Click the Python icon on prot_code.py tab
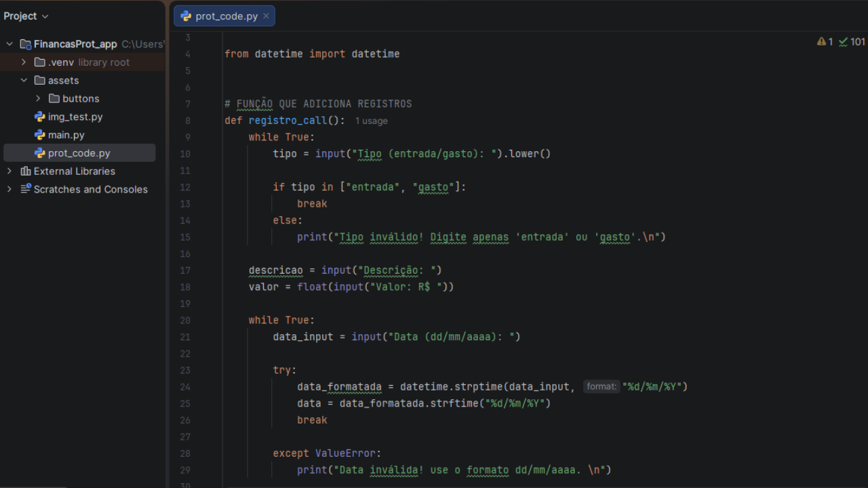Viewport: 868px width, 488px height. pyautogui.click(x=186, y=16)
